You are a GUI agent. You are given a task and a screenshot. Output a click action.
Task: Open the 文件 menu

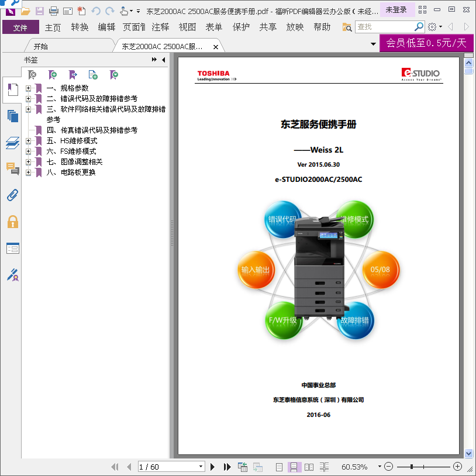click(x=20, y=27)
